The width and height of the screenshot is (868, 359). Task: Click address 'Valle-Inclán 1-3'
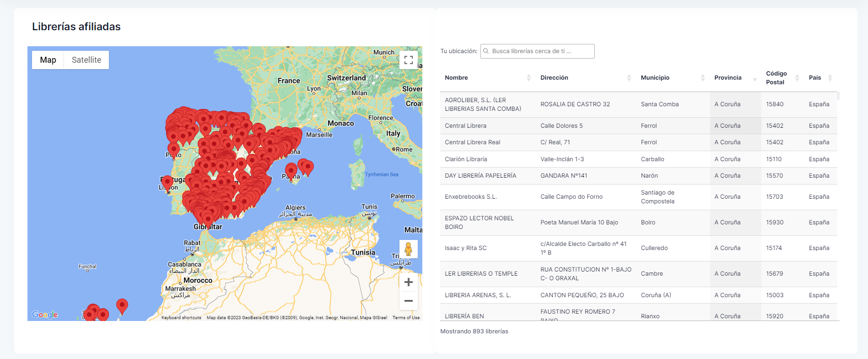pyautogui.click(x=562, y=159)
